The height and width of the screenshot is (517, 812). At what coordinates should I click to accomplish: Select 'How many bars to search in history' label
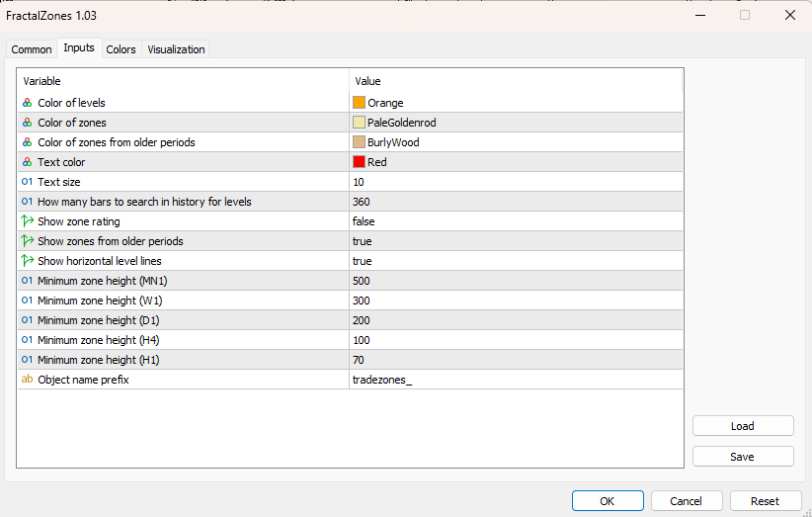point(144,202)
